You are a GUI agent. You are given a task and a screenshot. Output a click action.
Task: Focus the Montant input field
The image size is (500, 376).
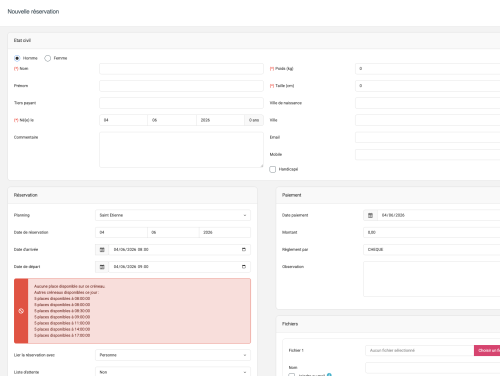pos(432,232)
